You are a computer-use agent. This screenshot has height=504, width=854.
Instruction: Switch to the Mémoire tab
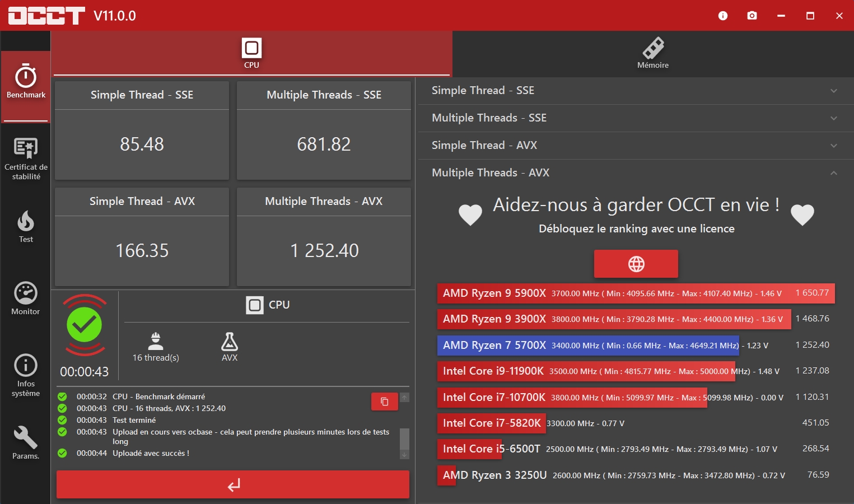(653, 54)
